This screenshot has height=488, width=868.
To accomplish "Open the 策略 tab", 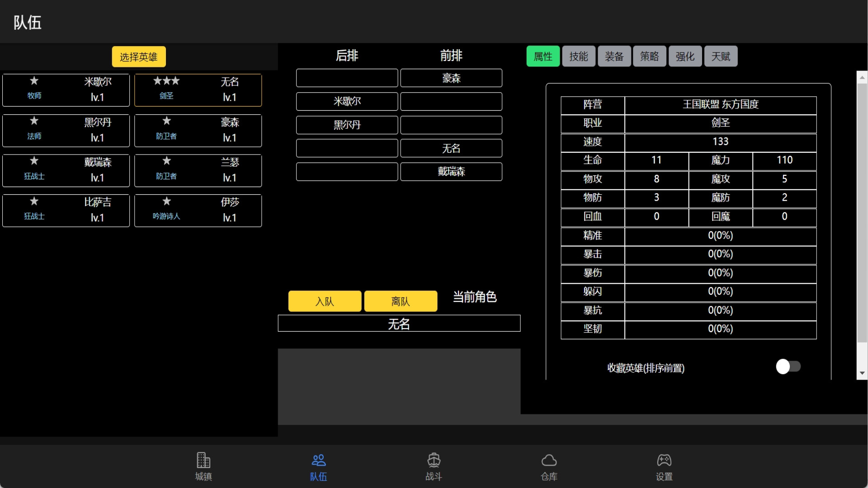I will click(x=650, y=56).
